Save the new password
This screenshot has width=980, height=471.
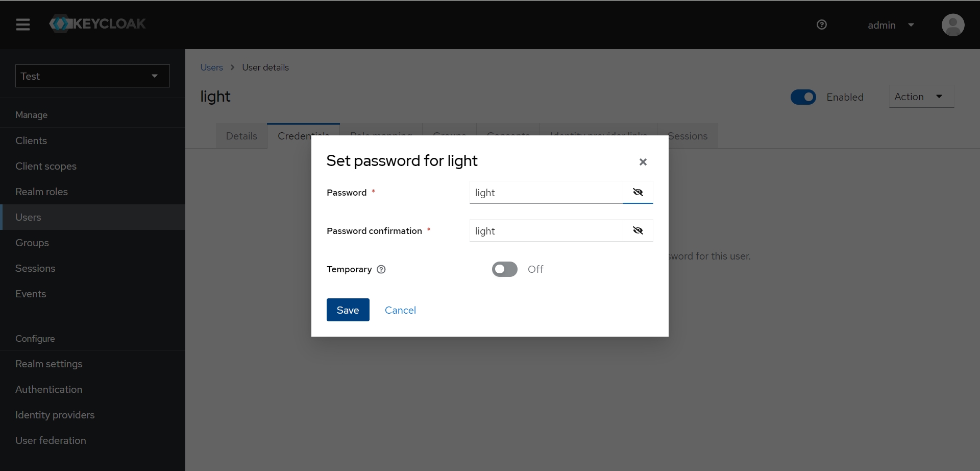tap(348, 310)
